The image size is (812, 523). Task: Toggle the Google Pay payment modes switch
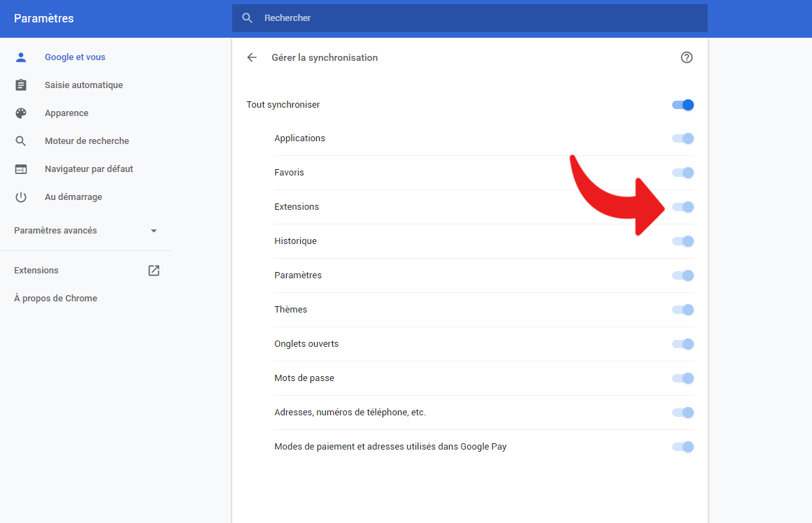coord(683,446)
